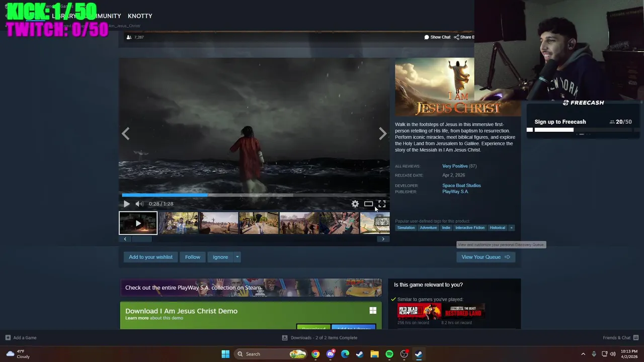Open the Simulation tag
Image resolution: width=644 pixels, height=362 pixels.
click(406, 228)
